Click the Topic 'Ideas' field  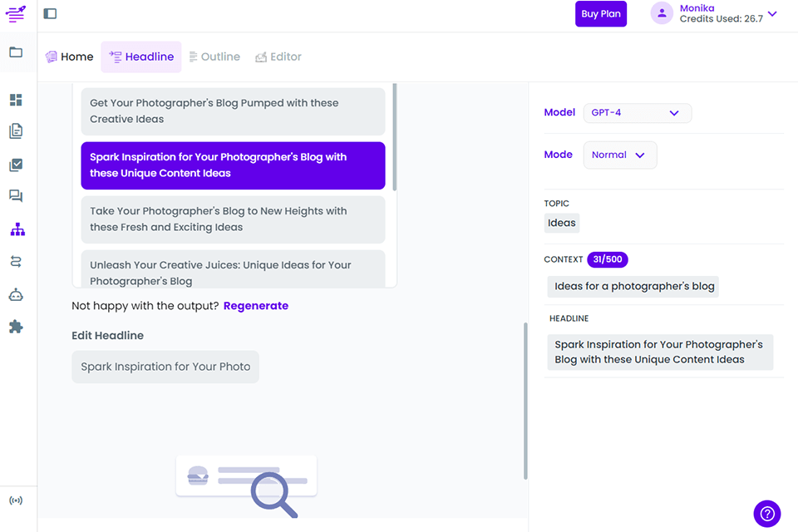[x=561, y=223]
